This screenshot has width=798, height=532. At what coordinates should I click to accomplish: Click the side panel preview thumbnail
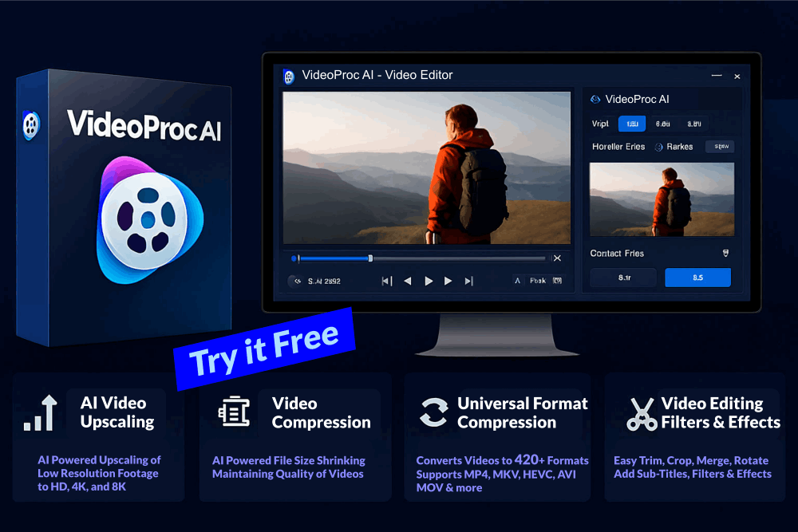[x=662, y=199]
